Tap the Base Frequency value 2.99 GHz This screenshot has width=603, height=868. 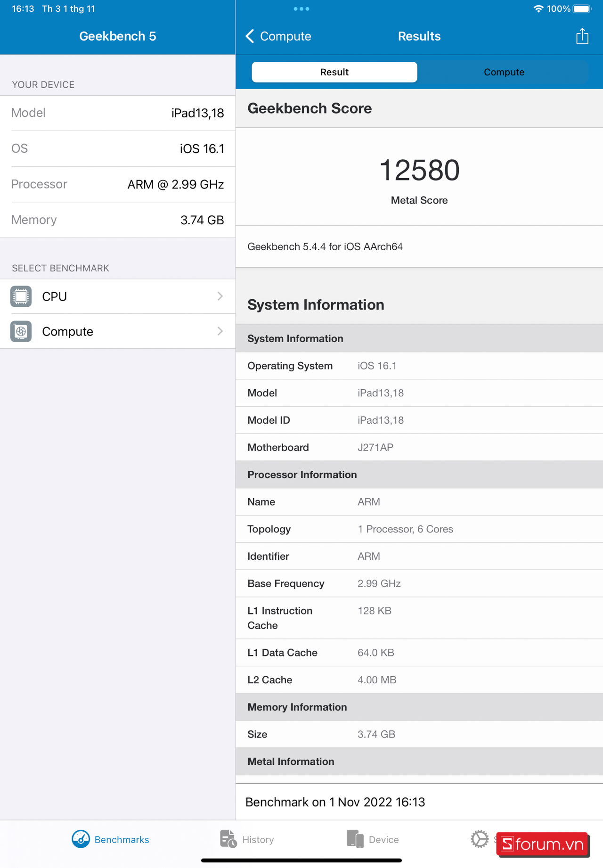pos(379,584)
